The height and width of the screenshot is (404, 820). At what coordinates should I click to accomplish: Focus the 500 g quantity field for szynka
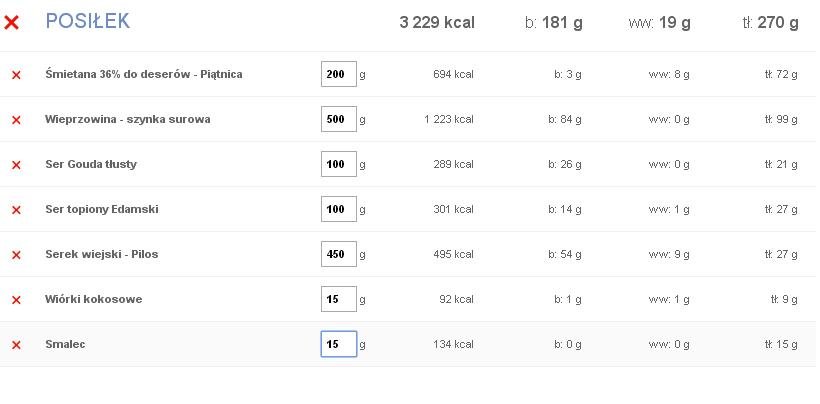tap(339, 119)
